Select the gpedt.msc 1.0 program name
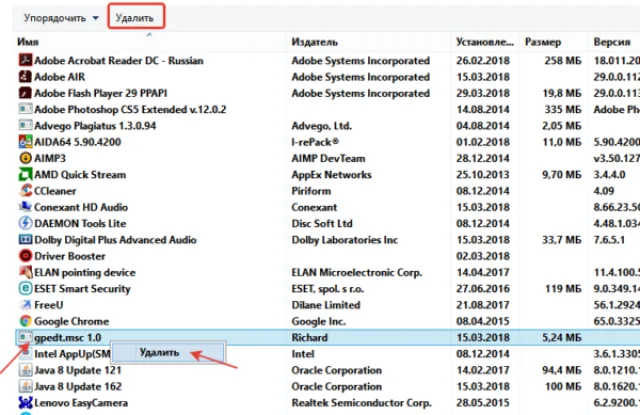Viewport: 640px width, 415px height. point(68,337)
